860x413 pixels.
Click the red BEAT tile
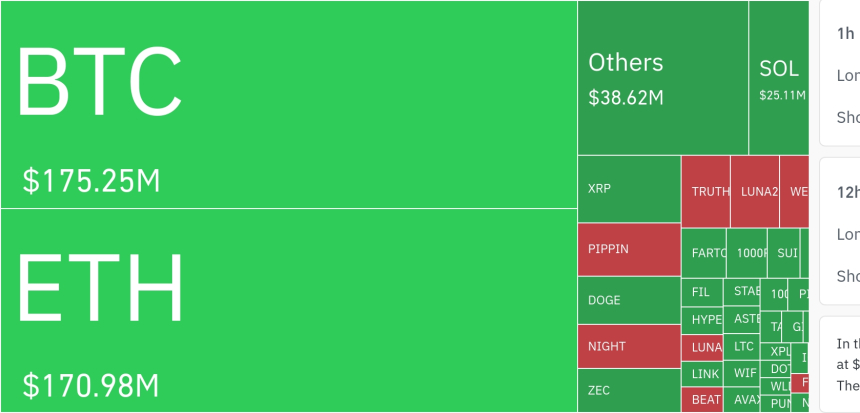(x=704, y=400)
